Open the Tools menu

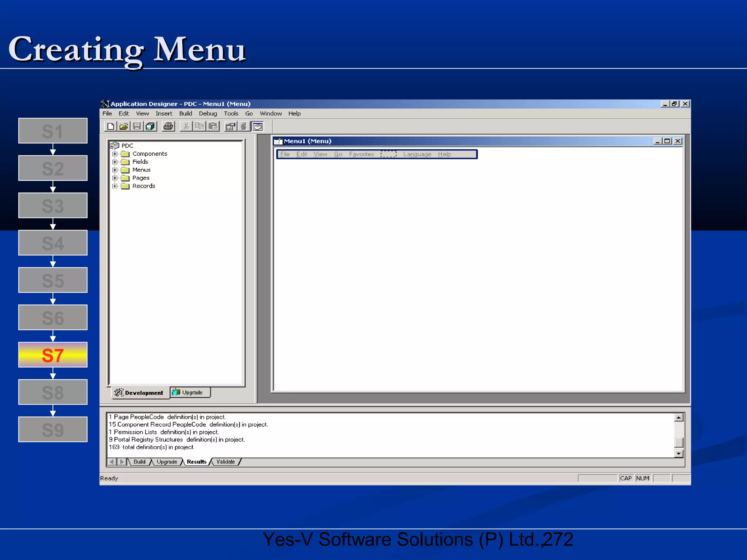231,113
